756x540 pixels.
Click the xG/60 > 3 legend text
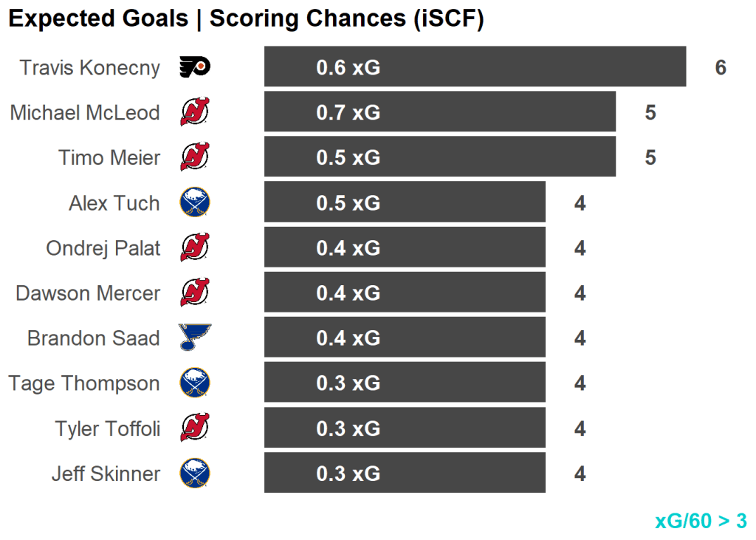(701, 521)
